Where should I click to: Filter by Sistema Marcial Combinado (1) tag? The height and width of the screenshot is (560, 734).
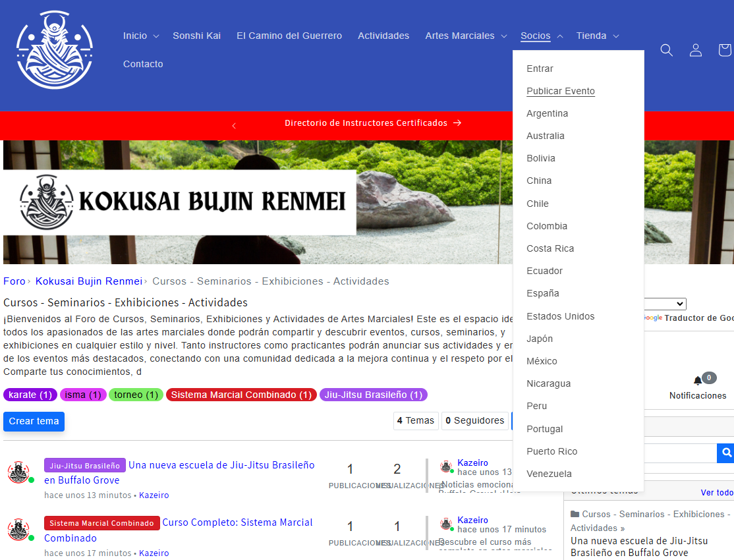click(242, 395)
